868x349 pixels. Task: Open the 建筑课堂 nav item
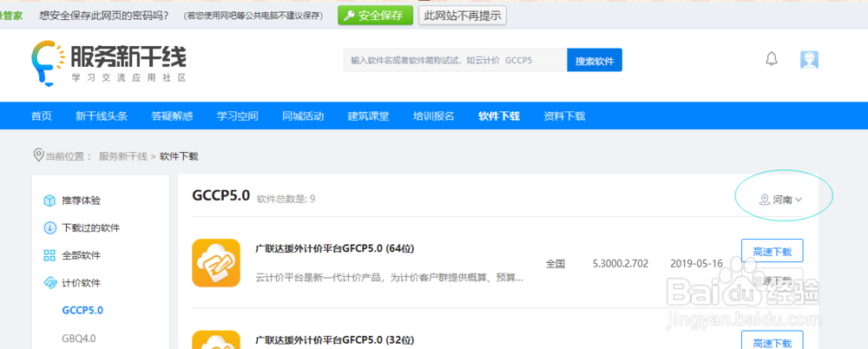click(x=368, y=115)
